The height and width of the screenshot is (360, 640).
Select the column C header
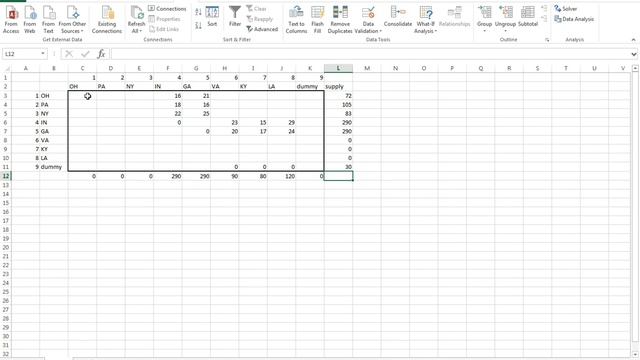coord(82,68)
